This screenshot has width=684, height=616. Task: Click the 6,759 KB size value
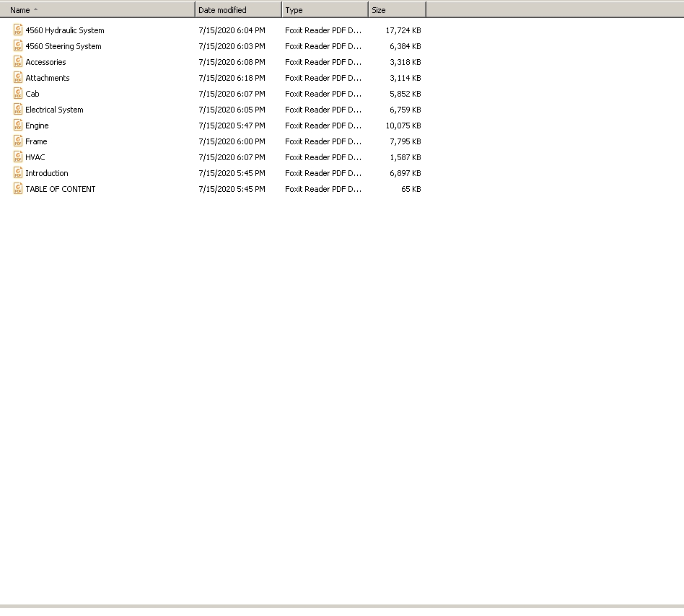point(405,110)
